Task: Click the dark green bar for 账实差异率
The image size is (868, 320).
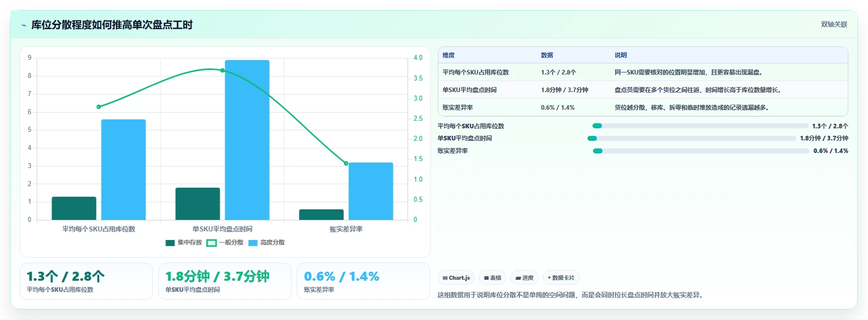Action: tap(321, 215)
